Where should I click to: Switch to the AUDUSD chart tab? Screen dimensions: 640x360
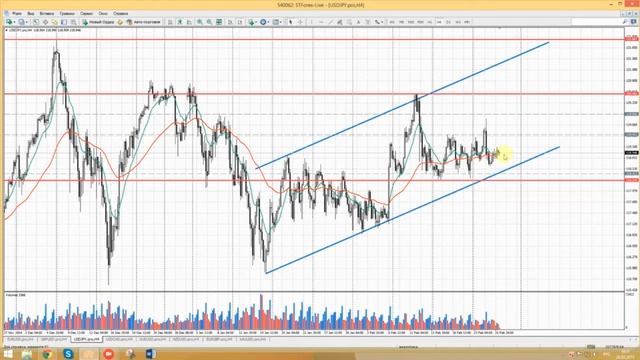[153, 339]
